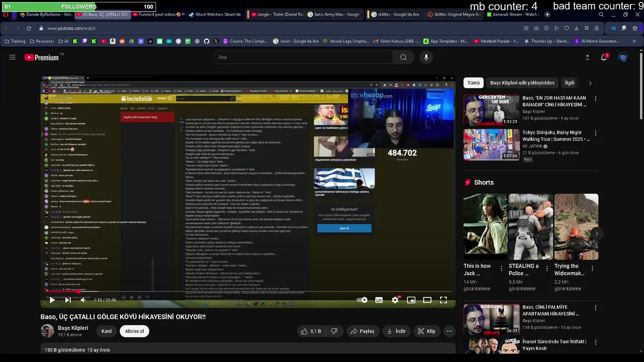644x362 pixels.
Task: Click the Abone ol subscribe button
Action: click(134, 331)
